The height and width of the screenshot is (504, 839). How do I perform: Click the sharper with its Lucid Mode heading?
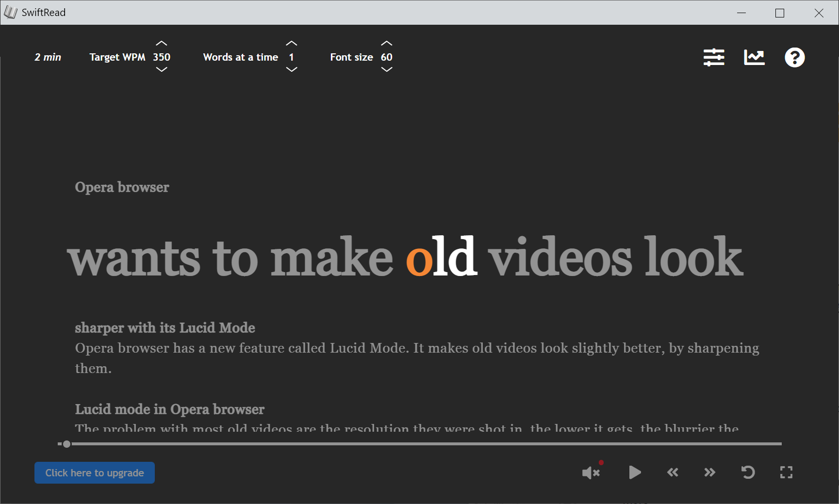pyautogui.click(x=165, y=328)
